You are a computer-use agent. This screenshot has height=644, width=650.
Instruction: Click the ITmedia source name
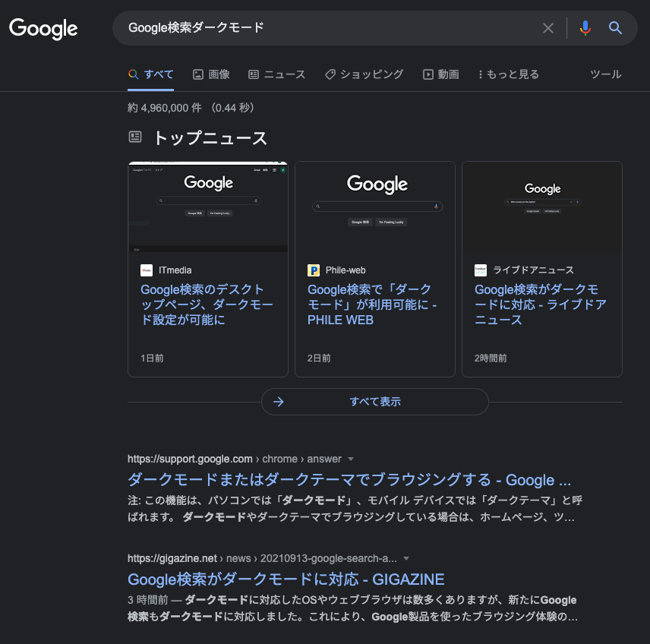175,270
